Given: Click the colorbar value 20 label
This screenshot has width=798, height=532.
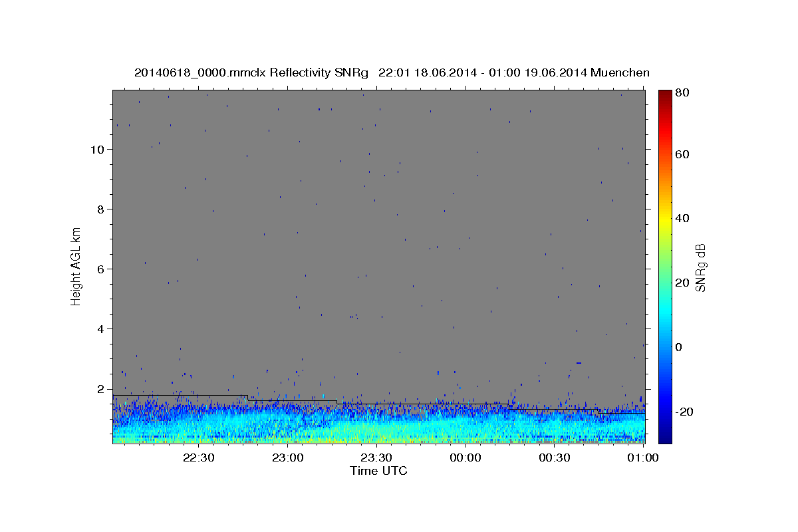Looking at the screenshot, I should pos(683,283).
